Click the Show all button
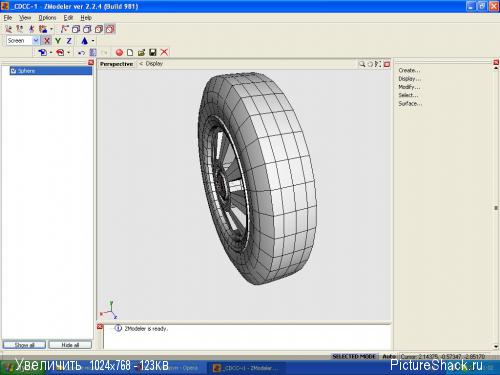 tap(24, 345)
